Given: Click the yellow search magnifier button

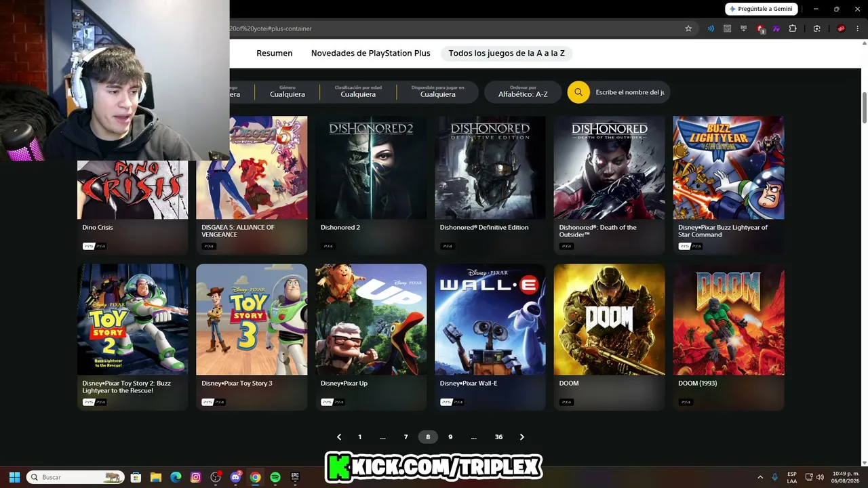Looking at the screenshot, I should tap(578, 92).
